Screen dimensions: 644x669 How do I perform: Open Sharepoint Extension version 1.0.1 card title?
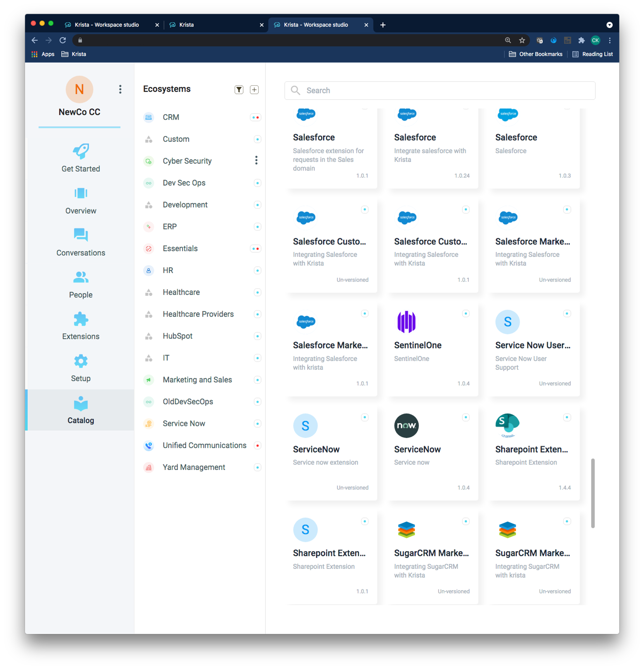click(329, 553)
